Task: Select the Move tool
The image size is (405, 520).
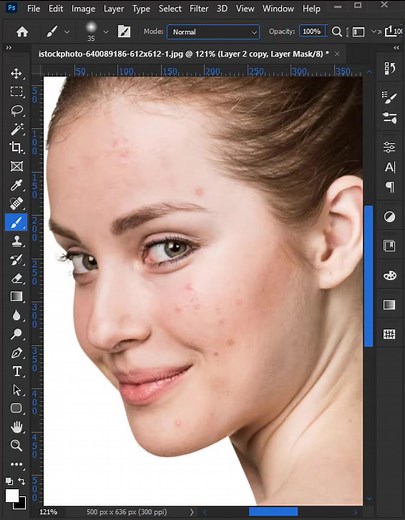Action: [x=16, y=73]
